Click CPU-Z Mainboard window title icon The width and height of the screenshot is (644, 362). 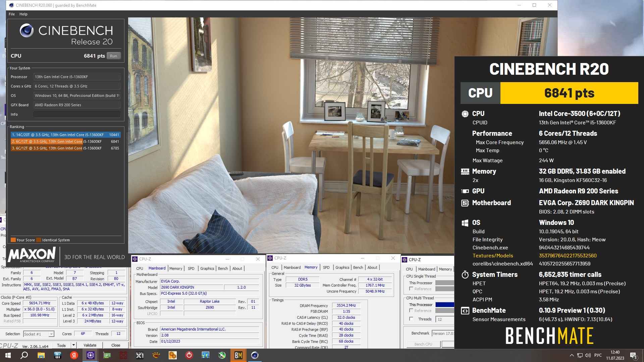click(x=135, y=259)
